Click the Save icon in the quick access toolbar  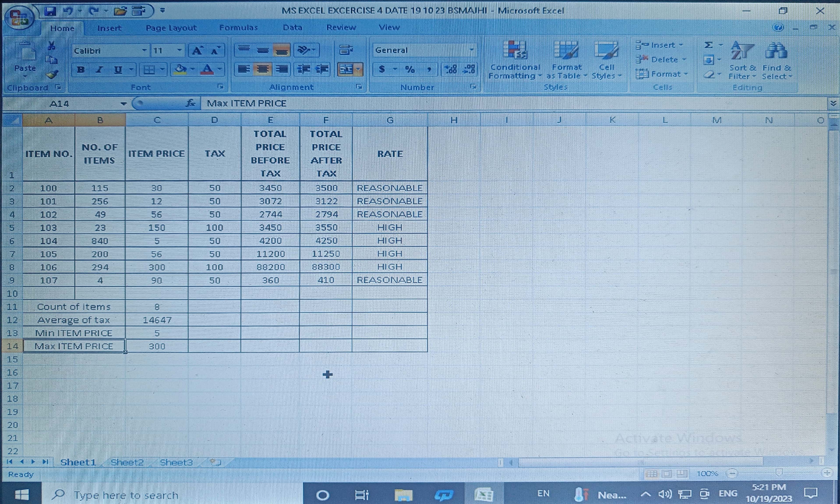[x=50, y=11]
